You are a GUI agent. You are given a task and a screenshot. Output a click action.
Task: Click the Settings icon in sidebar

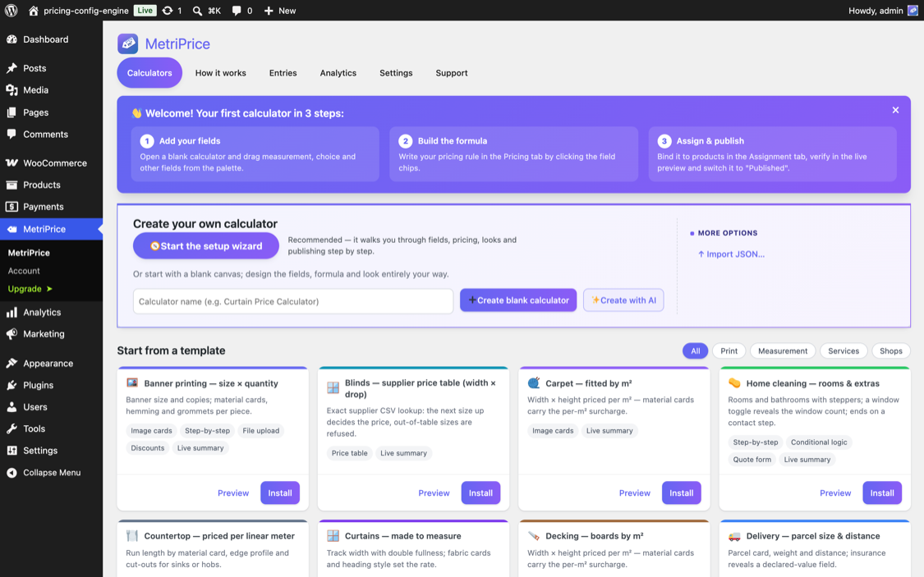pos(11,451)
